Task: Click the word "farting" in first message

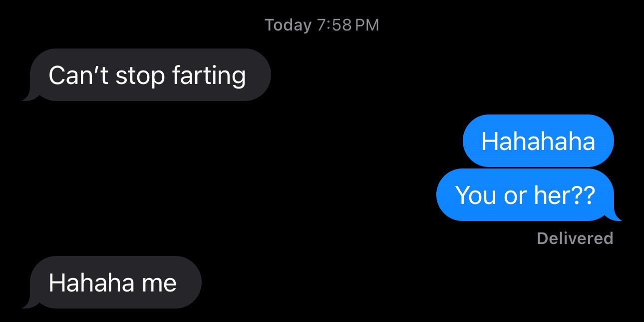Action: (x=209, y=76)
